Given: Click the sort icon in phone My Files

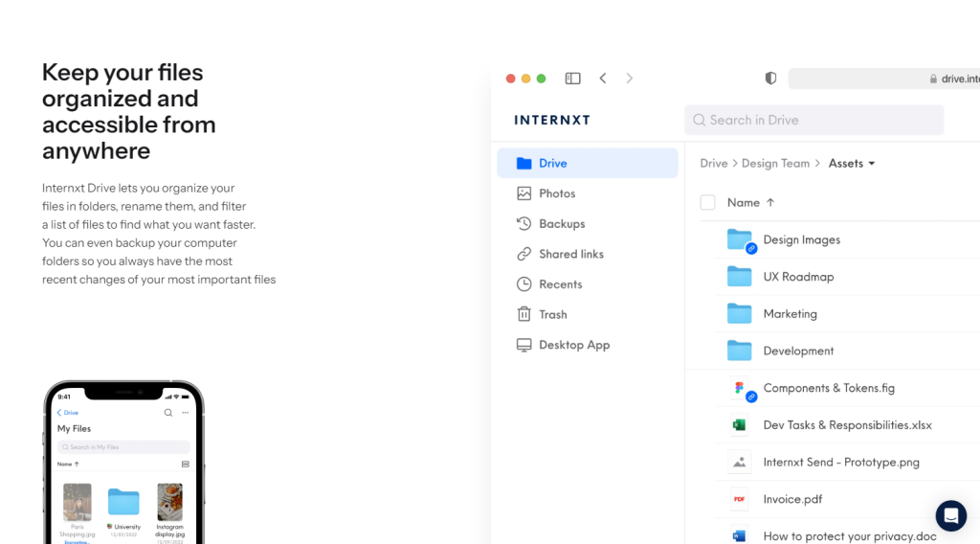Looking at the screenshot, I should (x=77, y=464).
